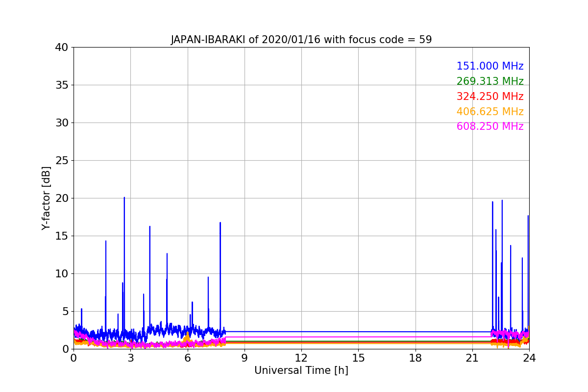Select the 151.000 MHz legend entry

pos(490,66)
